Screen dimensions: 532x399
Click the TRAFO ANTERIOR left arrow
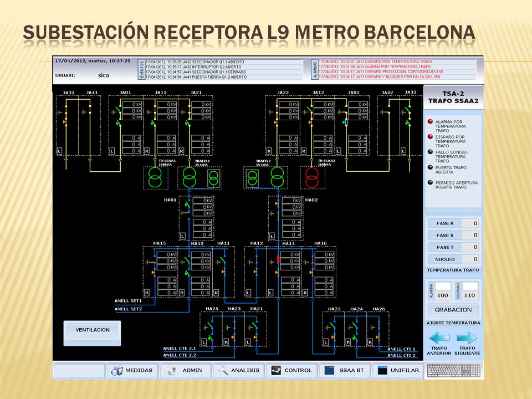[439, 338]
